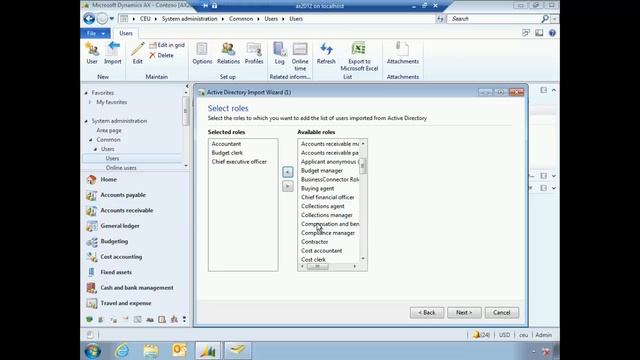Image resolution: width=640 pixels, height=360 pixels.
Task: Open the help icon in the ribbon corner
Action: click(552, 33)
